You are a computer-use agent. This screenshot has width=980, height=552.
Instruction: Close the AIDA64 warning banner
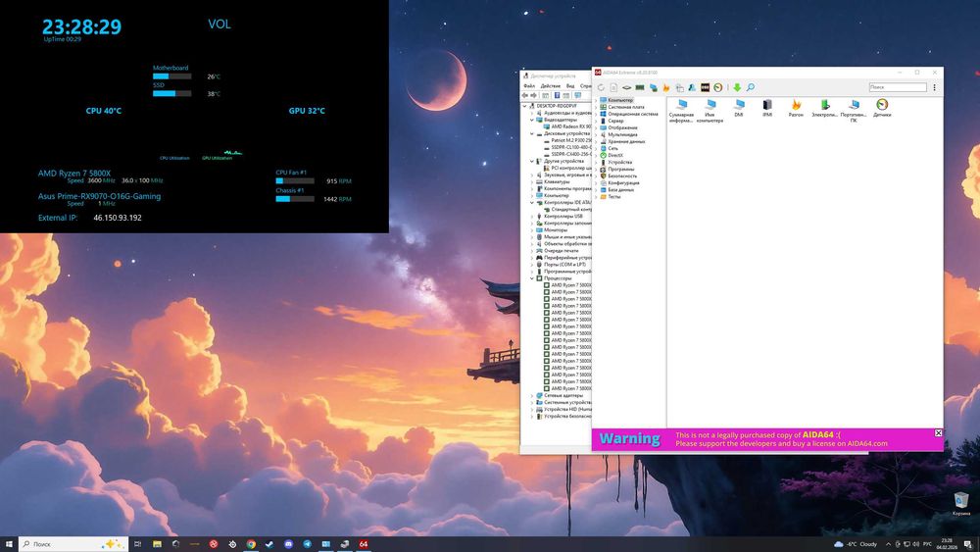[938, 432]
